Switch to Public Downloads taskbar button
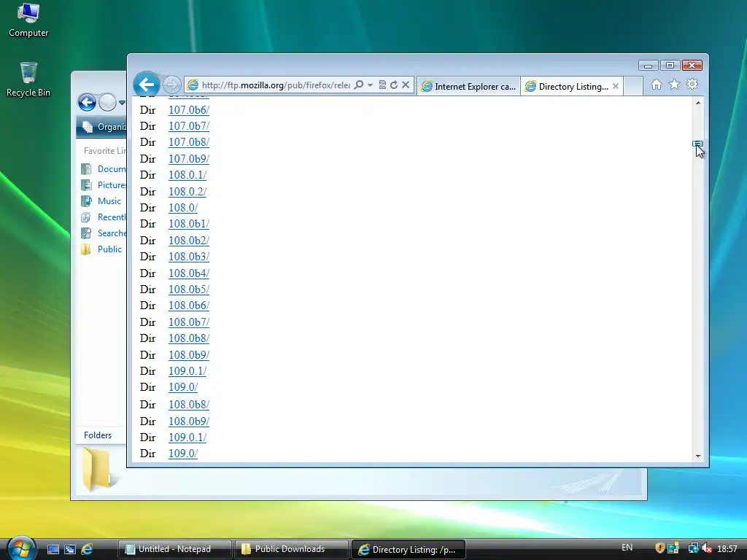 pyautogui.click(x=291, y=549)
